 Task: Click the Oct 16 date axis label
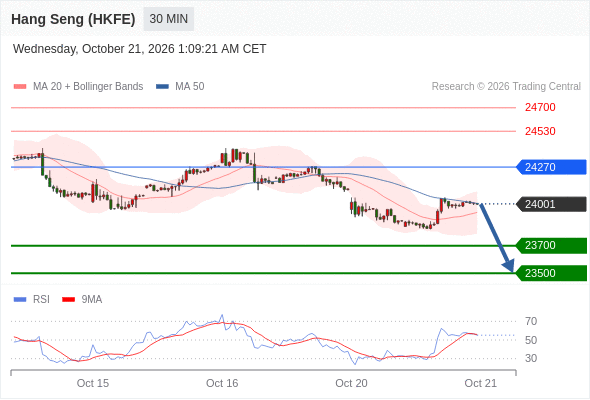(x=222, y=383)
